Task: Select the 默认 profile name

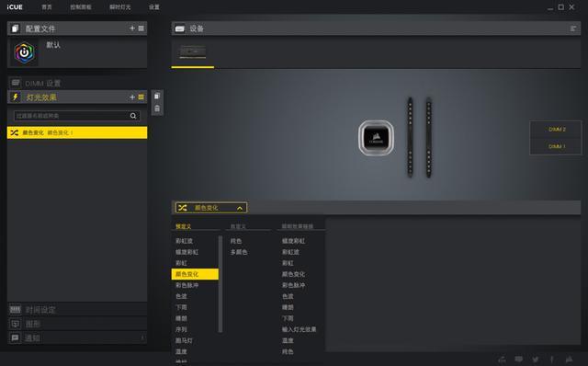Action: click(53, 45)
